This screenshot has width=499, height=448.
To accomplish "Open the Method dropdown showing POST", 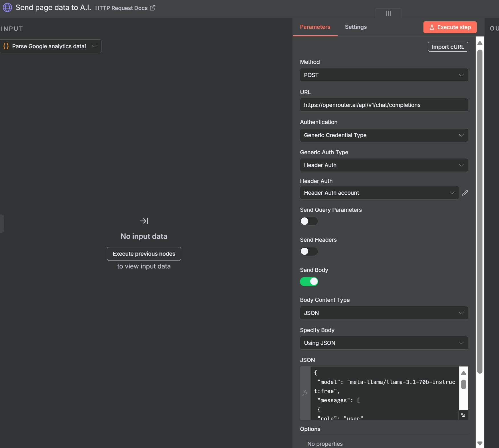I will click(x=384, y=75).
